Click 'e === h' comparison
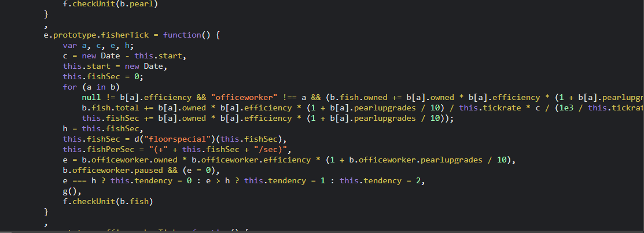The image size is (644, 233). tap(79, 181)
